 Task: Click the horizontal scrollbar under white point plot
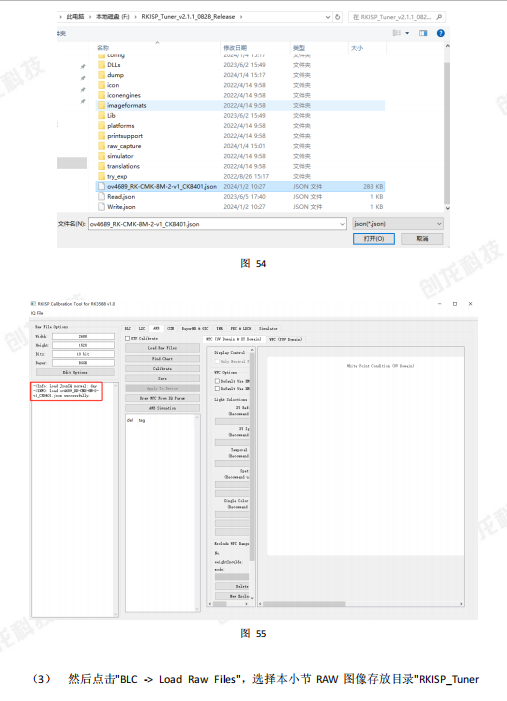pos(360,604)
